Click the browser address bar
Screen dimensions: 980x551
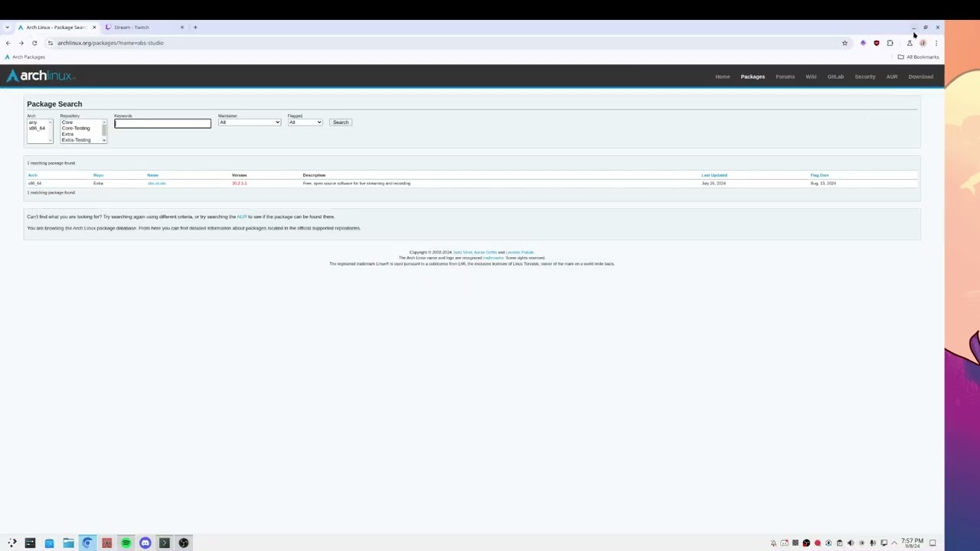[444, 43]
